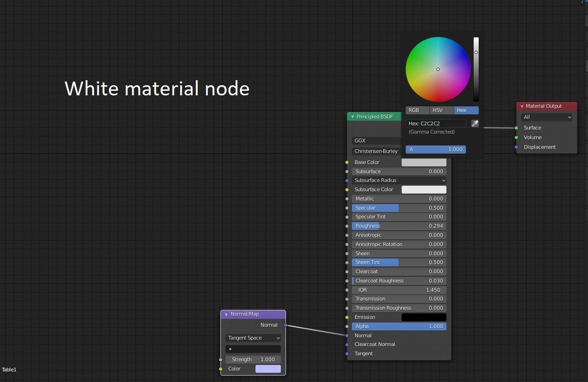Click the Transmission slider
This screenshot has width=588, height=382.
(x=399, y=299)
